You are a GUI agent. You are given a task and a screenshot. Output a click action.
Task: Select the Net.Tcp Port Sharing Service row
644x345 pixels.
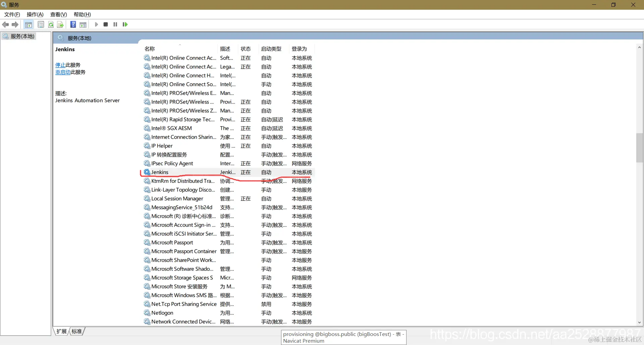(x=229, y=304)
